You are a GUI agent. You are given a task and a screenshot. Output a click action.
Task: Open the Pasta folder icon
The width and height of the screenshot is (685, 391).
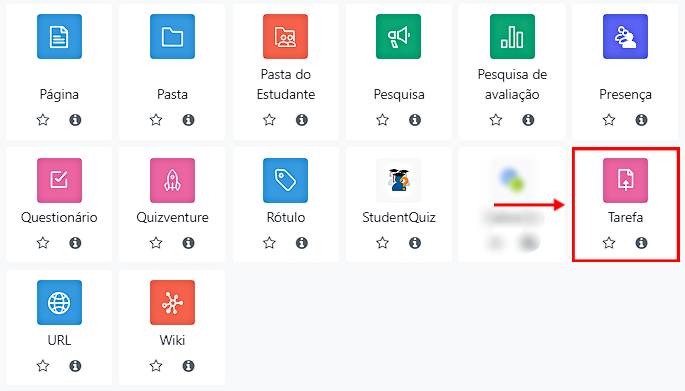[173, 36]
